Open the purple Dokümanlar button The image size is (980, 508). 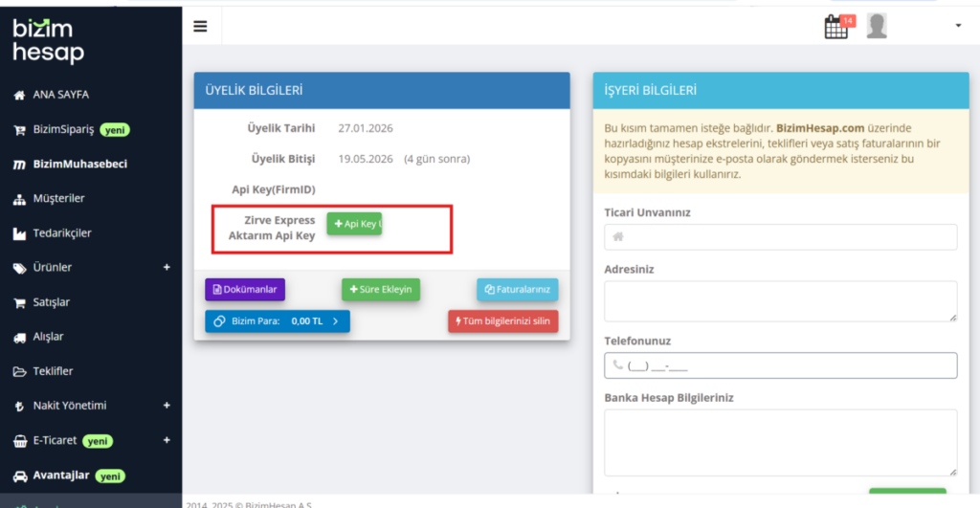pyautogui.click(x=245, y=289)
